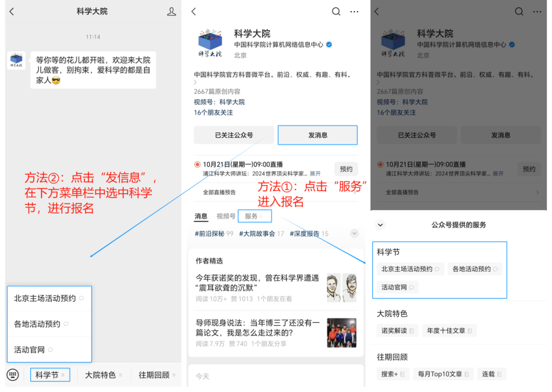Tap the portrait sketch thumbnail of the Nobel article
552x392 pixels.
coord(341,288)
